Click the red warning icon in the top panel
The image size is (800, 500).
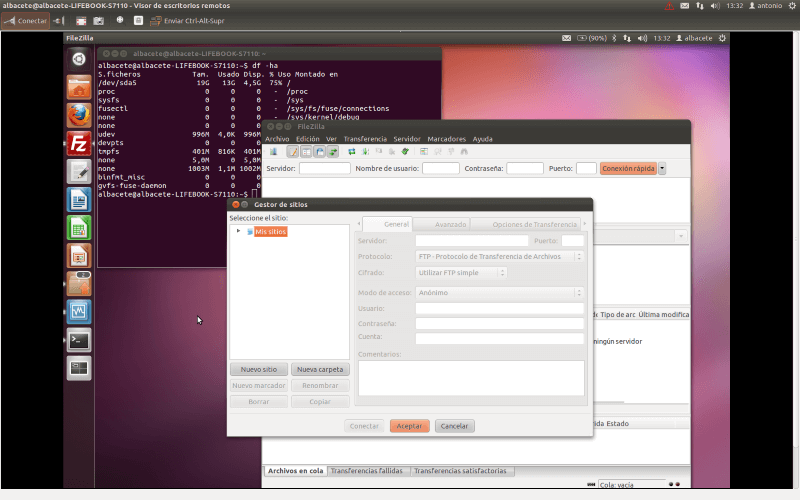[669, 6]
